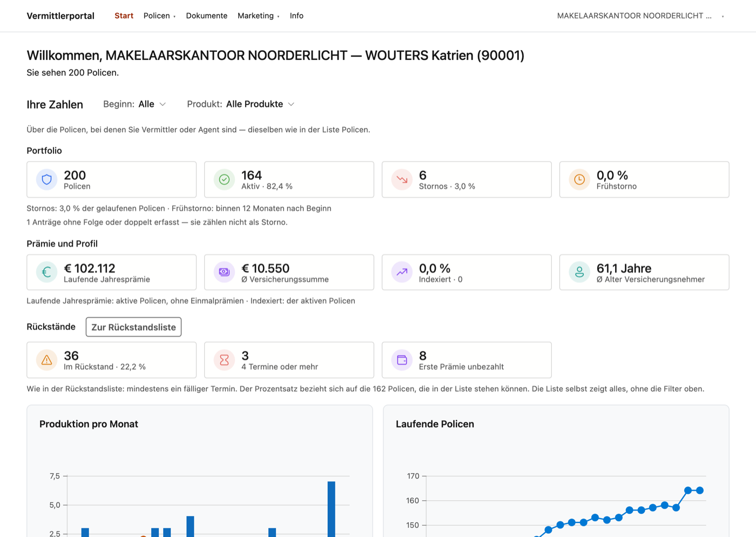Click the person icon beside Ø Alter Versicherungsnehmer
756x537 pixels.
(x=579, y=273)
